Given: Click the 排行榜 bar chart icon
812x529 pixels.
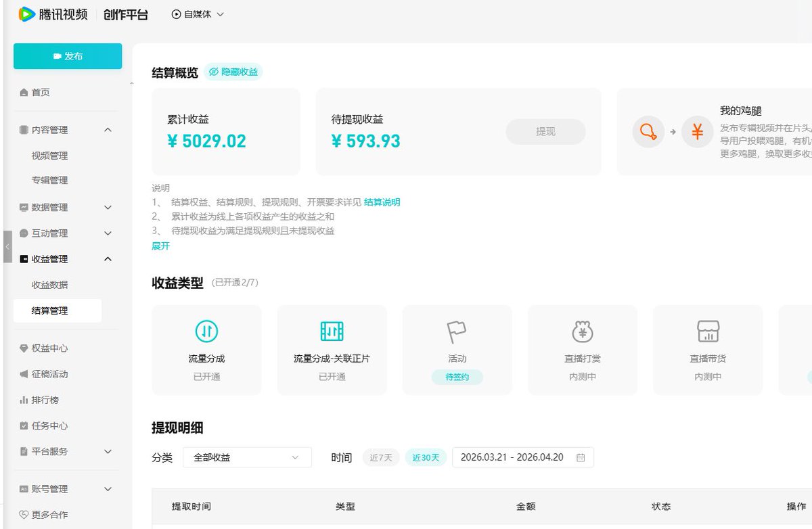Looking at the screenshot, I should click(x=24, y=400).
